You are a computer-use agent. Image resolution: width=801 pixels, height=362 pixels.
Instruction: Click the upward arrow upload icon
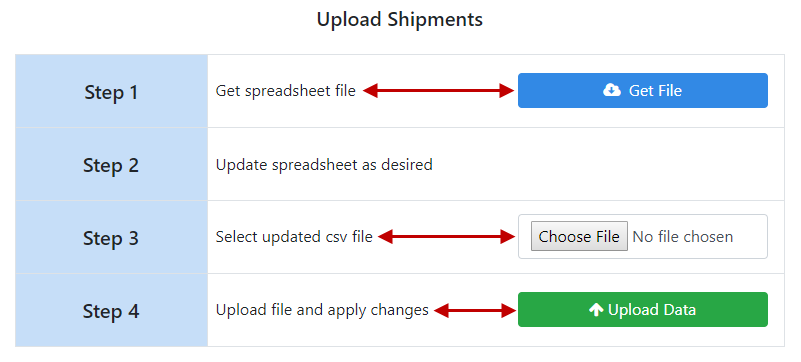(596, 309)
